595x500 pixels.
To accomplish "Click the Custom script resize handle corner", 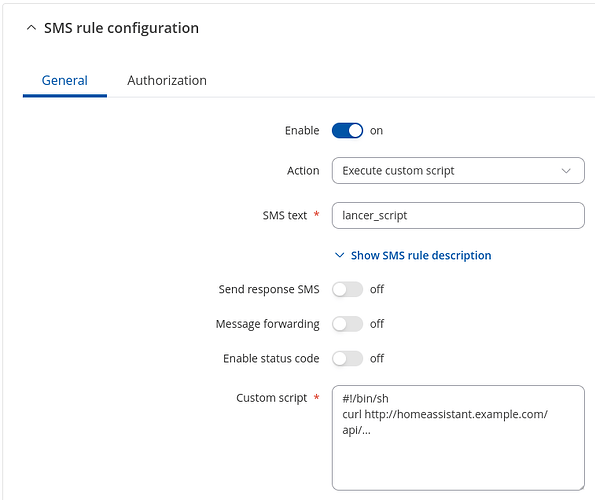I will 581,487.
